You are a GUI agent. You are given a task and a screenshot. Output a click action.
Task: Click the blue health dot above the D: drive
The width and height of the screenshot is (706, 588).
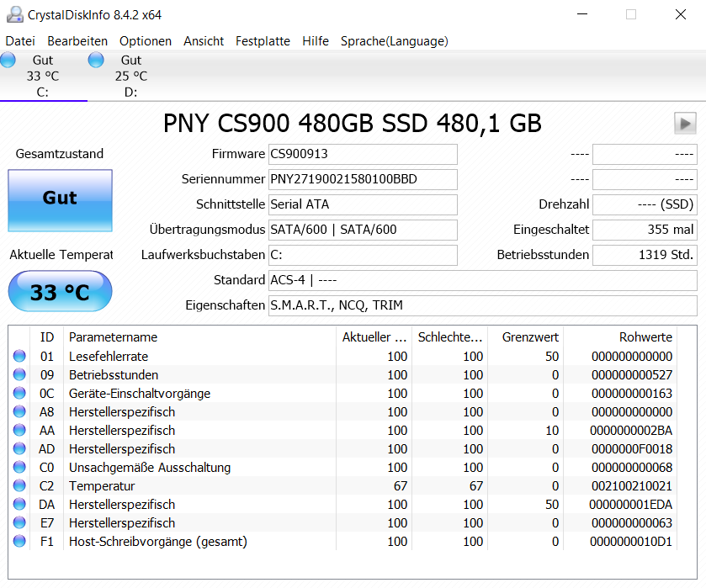click(95, 60)
